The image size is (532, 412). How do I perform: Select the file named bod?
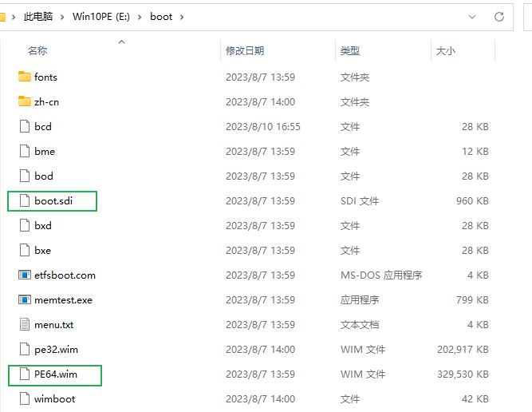43,176
